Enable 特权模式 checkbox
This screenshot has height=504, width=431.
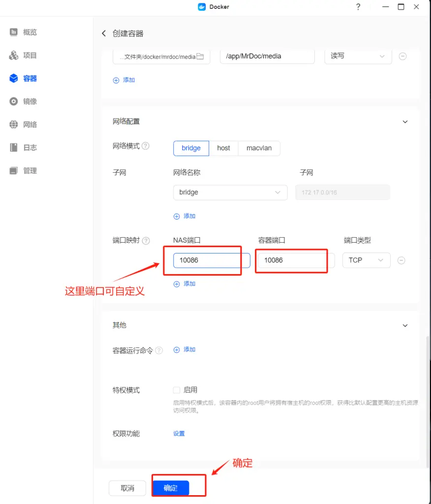177,390
